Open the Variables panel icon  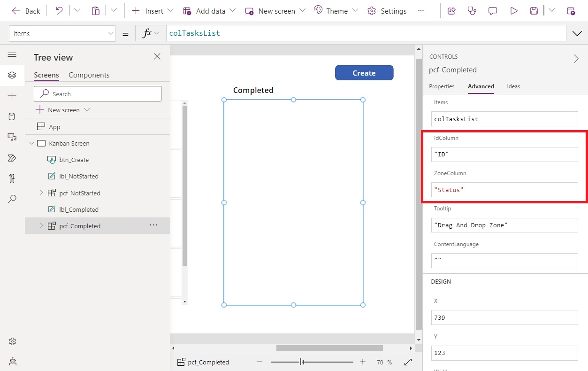click(x=12, y=178)
